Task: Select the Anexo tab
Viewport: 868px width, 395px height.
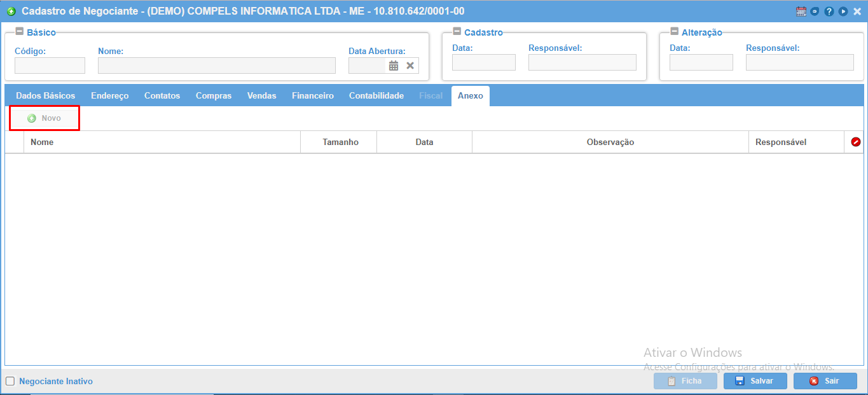Action: 471,96
